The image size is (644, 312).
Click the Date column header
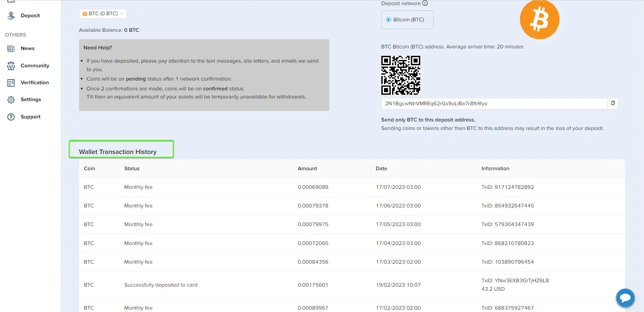coord(381,169)
